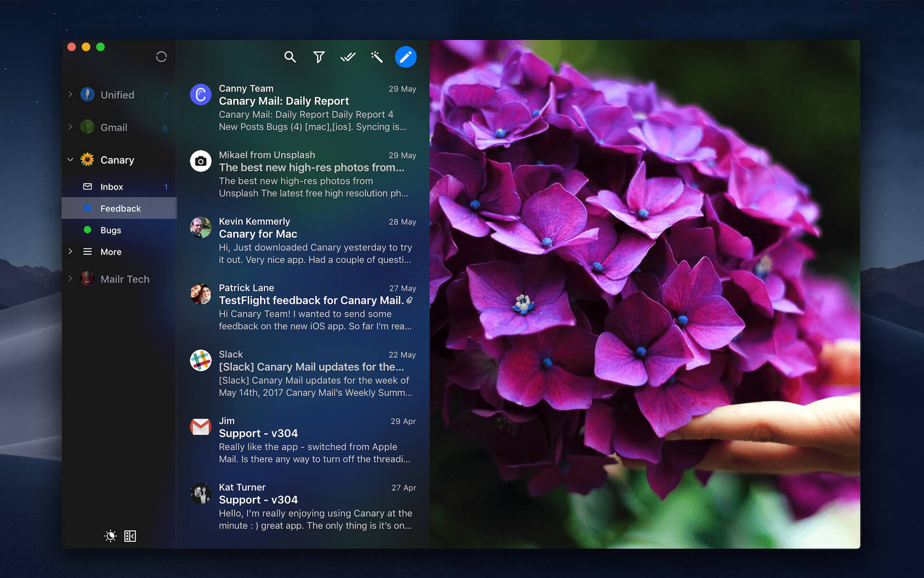Click the Slack logo avatar
The image size is (924, 578).
point(201,360)
